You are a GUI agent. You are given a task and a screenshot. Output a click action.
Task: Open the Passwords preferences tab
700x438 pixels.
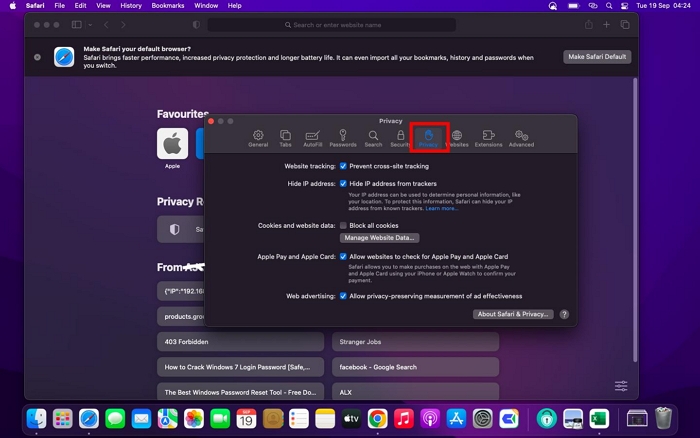(x=343, y=138)
